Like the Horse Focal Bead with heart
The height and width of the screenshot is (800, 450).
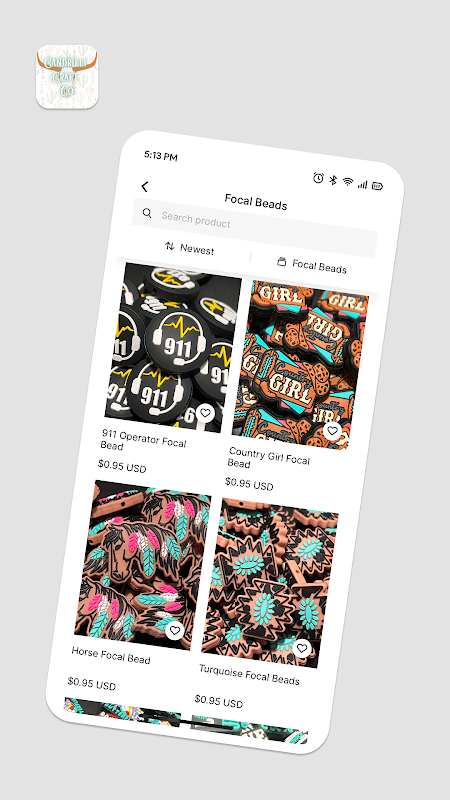(175, 630)
